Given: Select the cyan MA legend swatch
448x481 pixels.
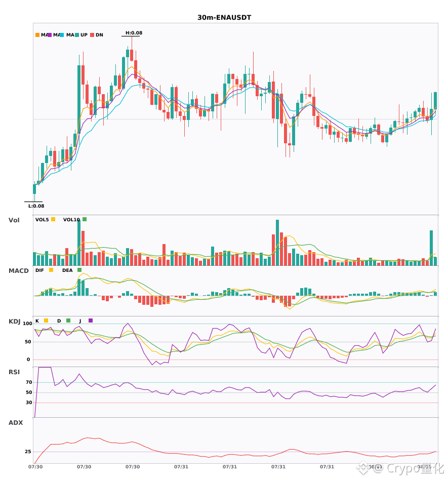Looking at the screenshot, I should [62, 35].
